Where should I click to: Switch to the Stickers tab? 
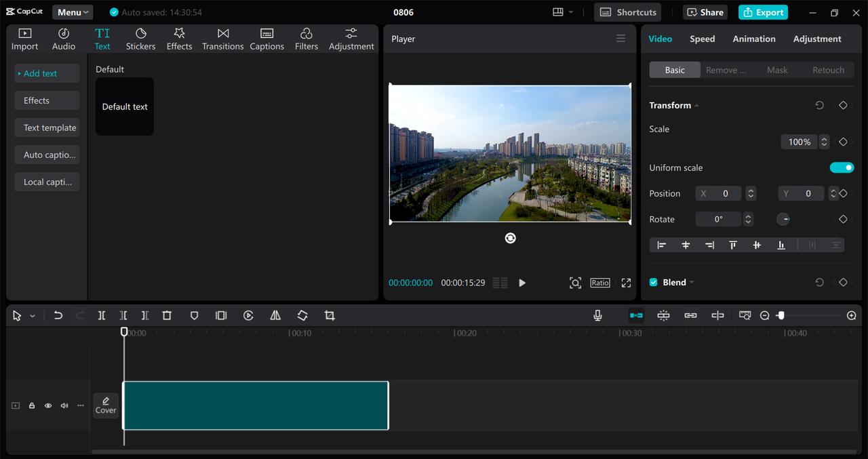(x=140, y=39)
